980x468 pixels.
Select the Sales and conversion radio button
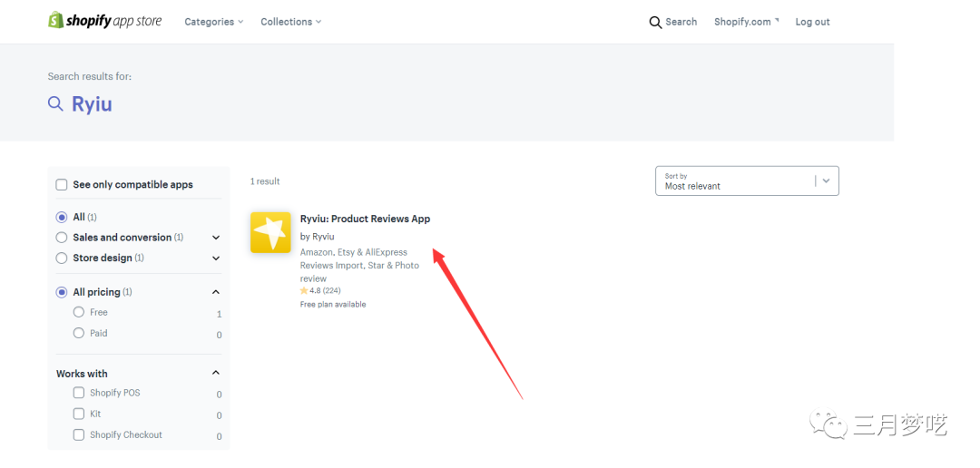(62, 238)
